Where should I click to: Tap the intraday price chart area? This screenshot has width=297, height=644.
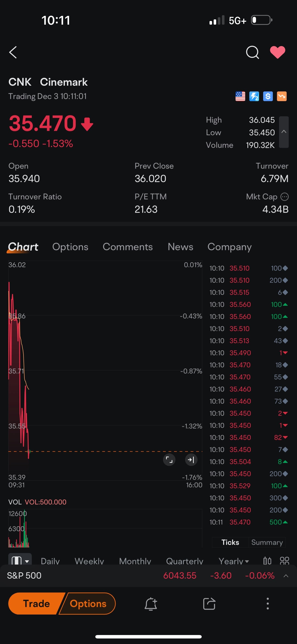pyautogui.click(x=105, y=370)
